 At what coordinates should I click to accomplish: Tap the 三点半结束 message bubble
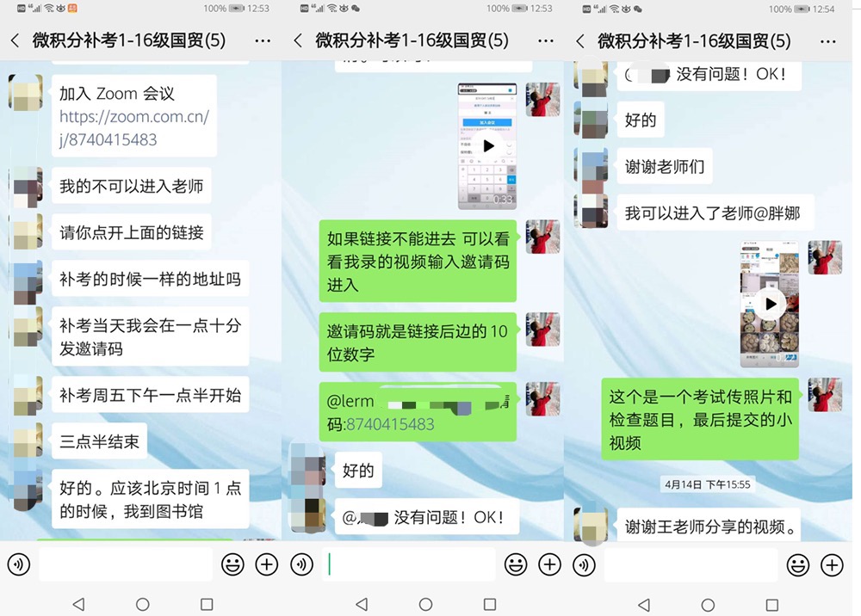[99, 441]
